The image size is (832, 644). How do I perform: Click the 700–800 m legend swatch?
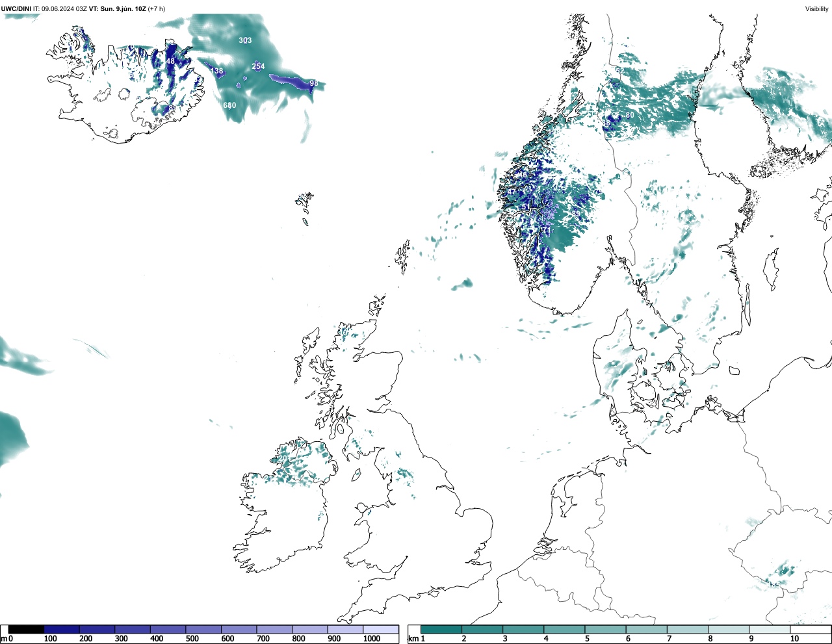pos(274,630)
